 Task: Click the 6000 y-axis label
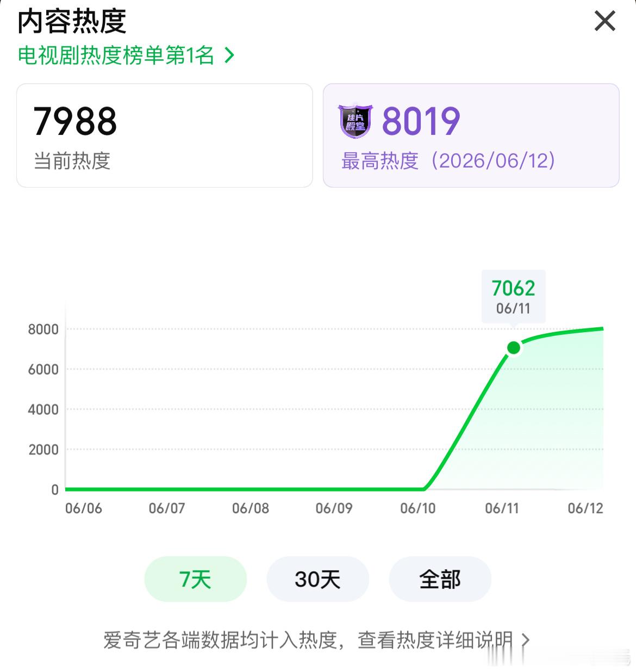[43, 369]
